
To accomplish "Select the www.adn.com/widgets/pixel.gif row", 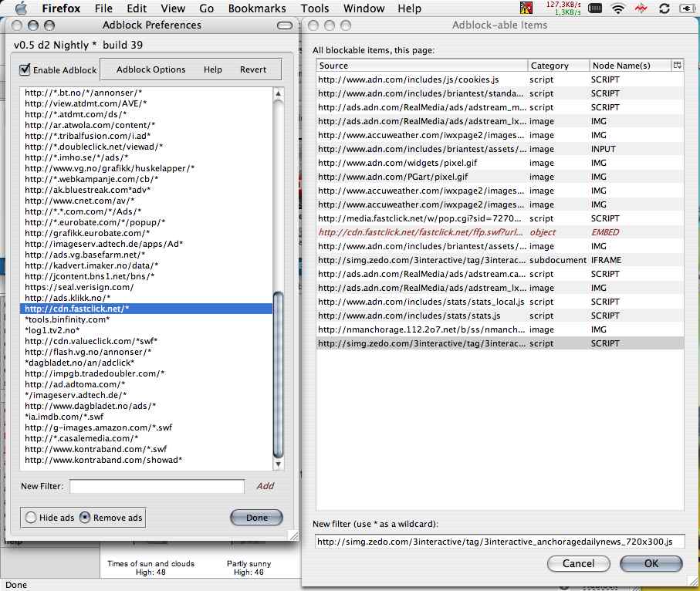I will [499, 163].
